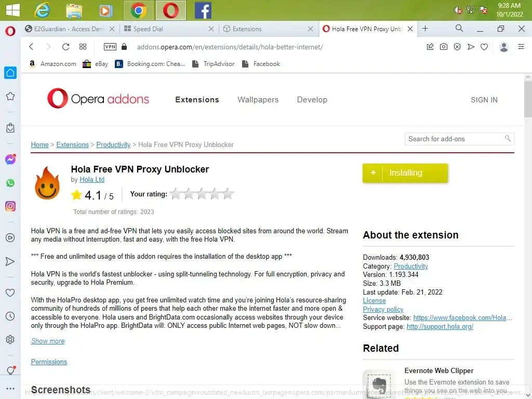Open Speed Dial grid button
Image resolution: width=532 pixels, height=399 pixels.
(x=83, y=47)
